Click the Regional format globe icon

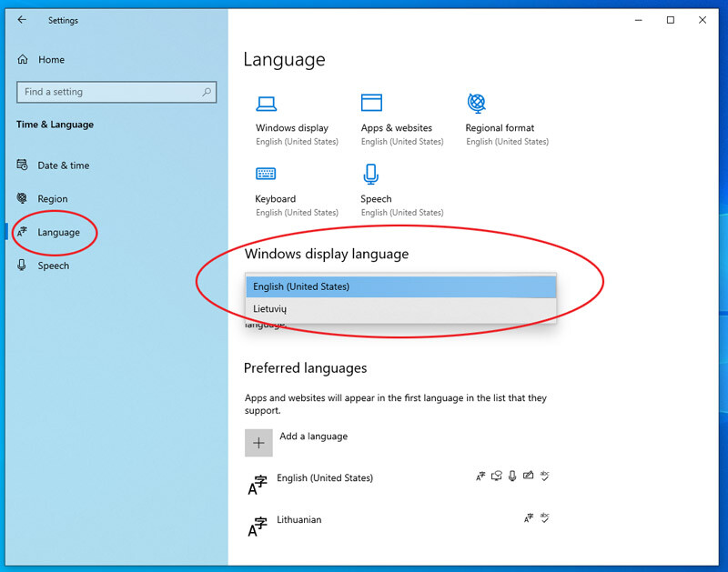pyautogui.click(x=476, y=103)
